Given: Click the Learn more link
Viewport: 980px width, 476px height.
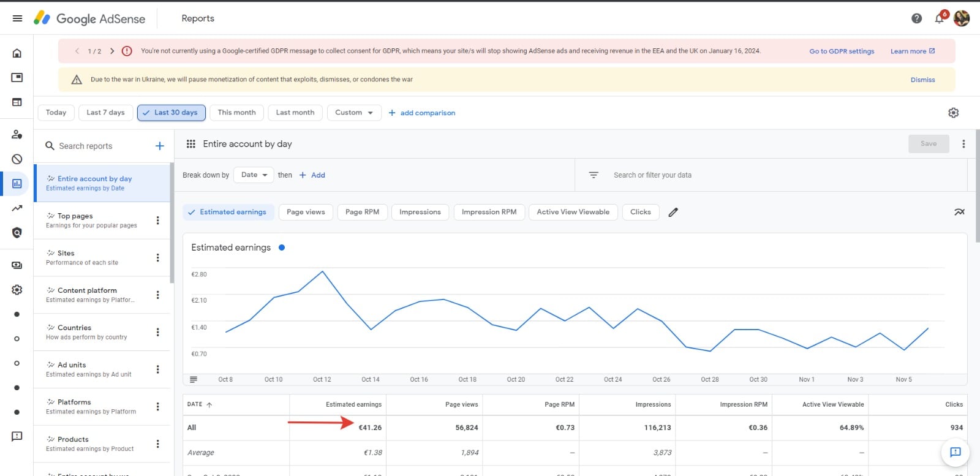Looking at the screenshot, I should tap(913, 51).
